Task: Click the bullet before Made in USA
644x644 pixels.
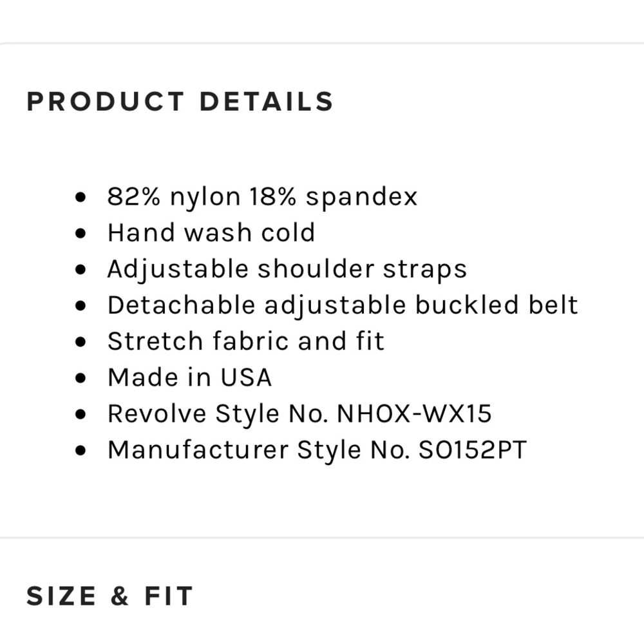Action: pos(81,378)
